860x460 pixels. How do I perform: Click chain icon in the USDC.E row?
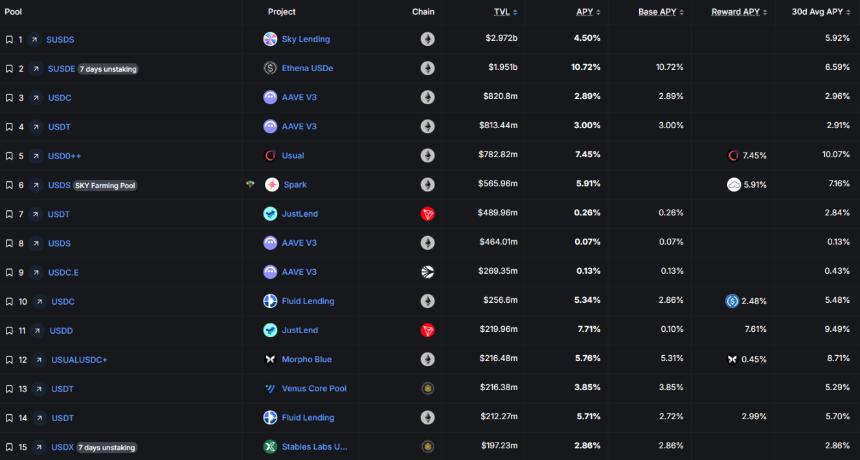427,272
